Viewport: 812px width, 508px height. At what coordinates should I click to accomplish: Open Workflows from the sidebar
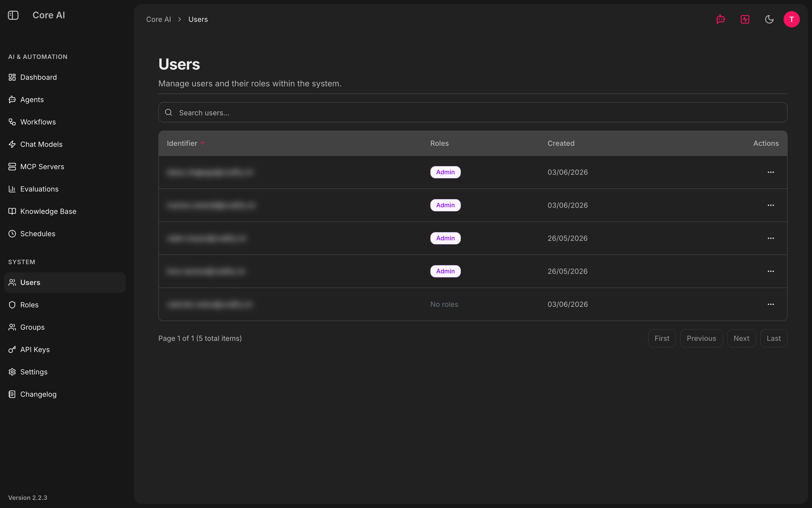(x=65, y=122)
